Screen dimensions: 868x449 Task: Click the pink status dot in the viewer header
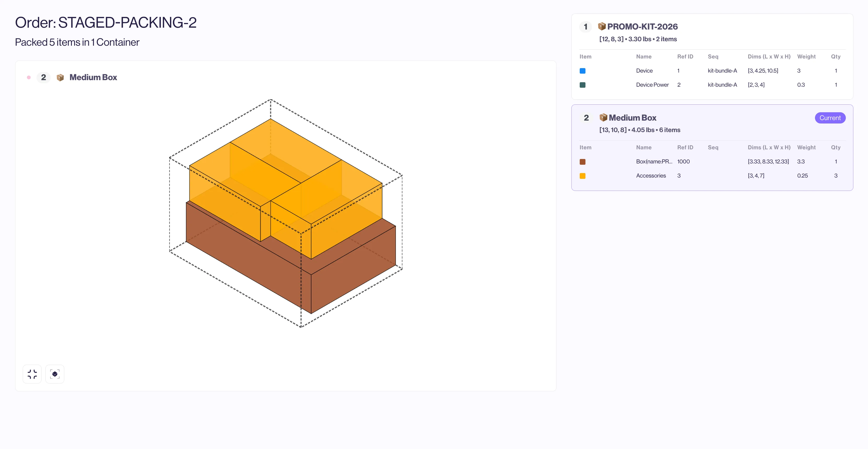(29, 78)
